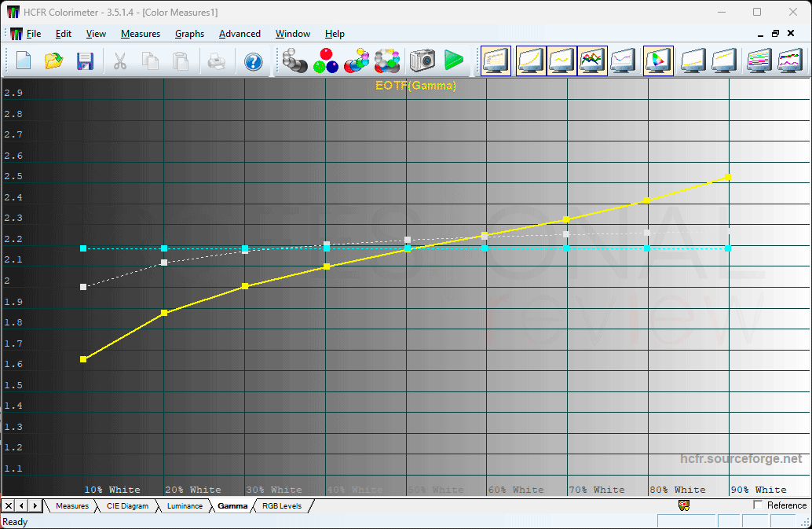
Task: Toggle the RGB levels view monitor icon
Action: [x=593, y=61]
